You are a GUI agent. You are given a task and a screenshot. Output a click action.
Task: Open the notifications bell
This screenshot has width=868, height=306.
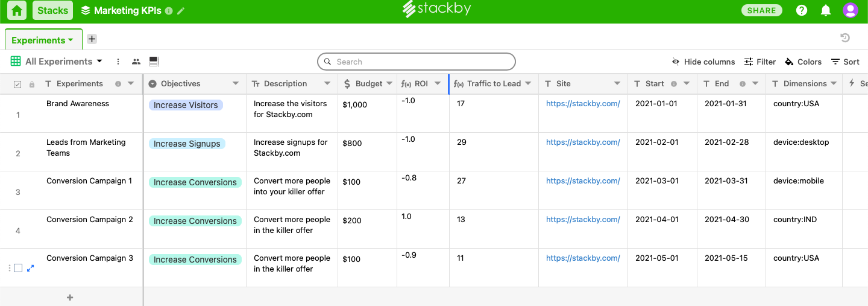click(x=826, y=10)
